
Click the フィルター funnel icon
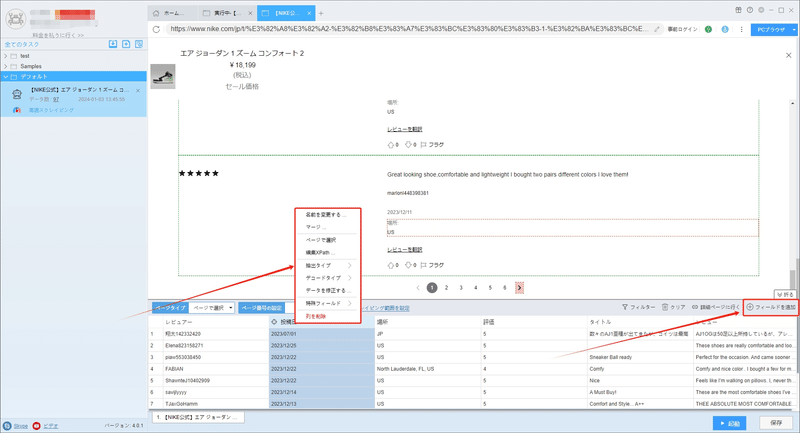[625, 307]
